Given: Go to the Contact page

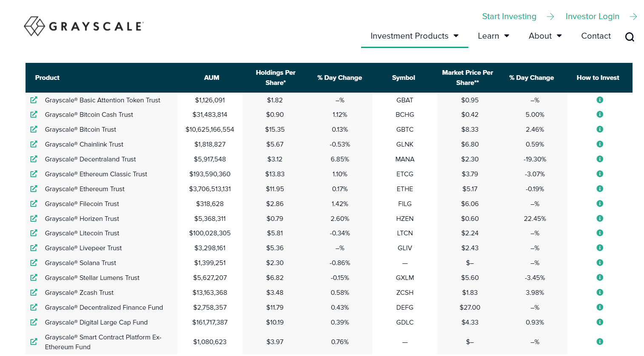Looking at the screenshot, I should click(x=596, y=36).
